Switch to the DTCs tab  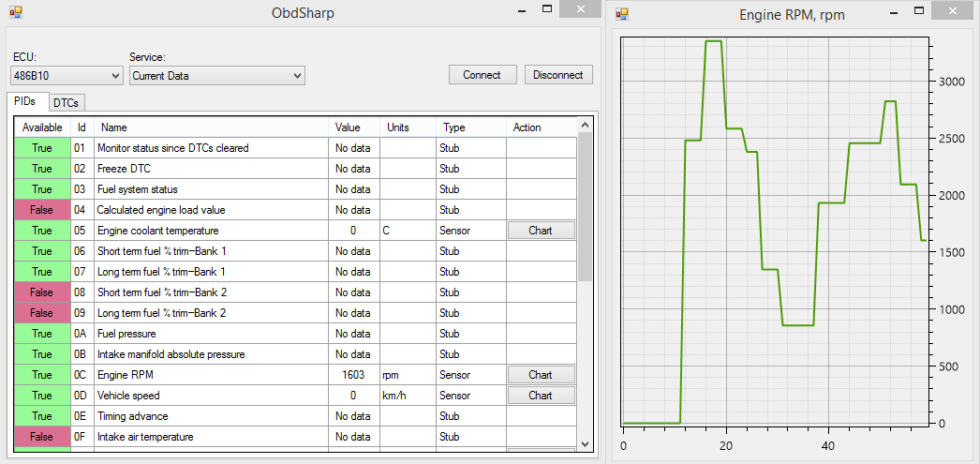click(x=67, y=102)
